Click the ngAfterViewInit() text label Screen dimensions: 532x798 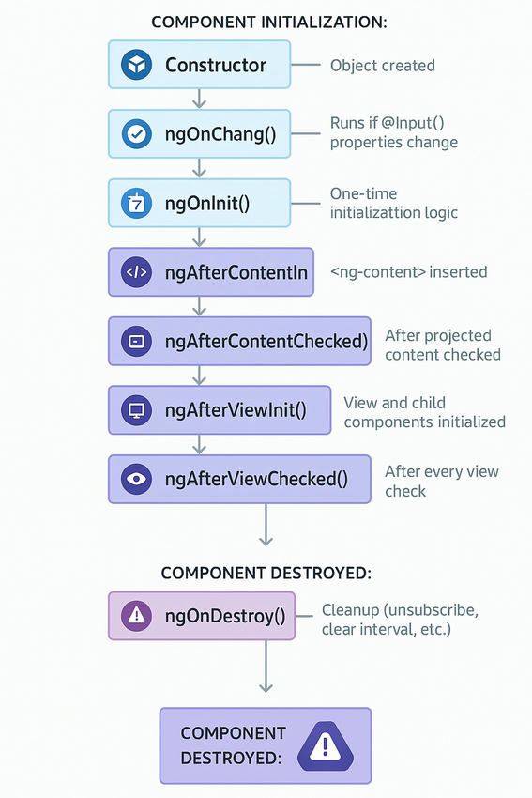pyautogui.click(x=236, y=410)
